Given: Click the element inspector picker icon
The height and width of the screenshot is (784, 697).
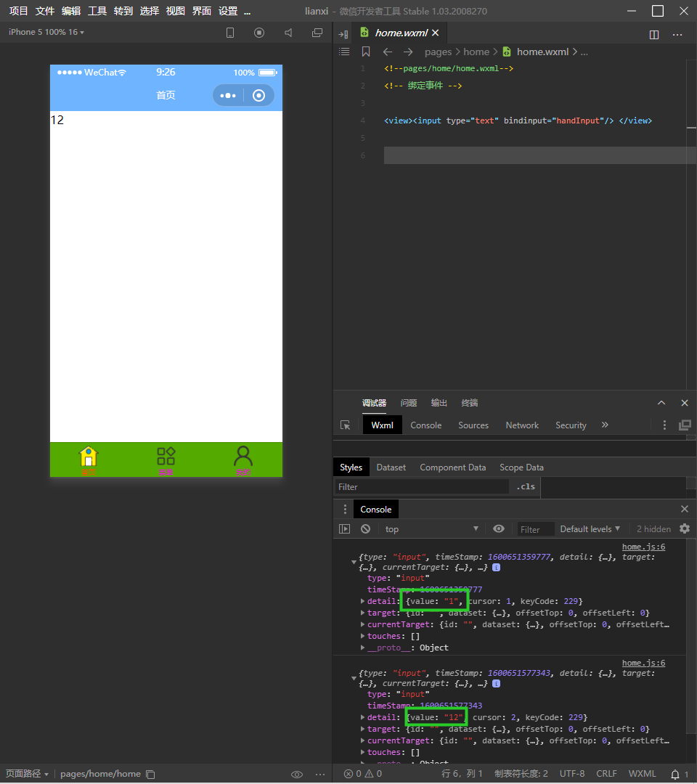Looking at the screenshot, I should tap(345, 425).
